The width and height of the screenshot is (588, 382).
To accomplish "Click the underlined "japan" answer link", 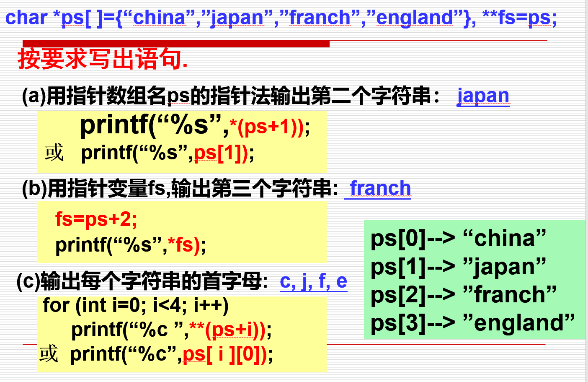I will [x=483, y=96].
